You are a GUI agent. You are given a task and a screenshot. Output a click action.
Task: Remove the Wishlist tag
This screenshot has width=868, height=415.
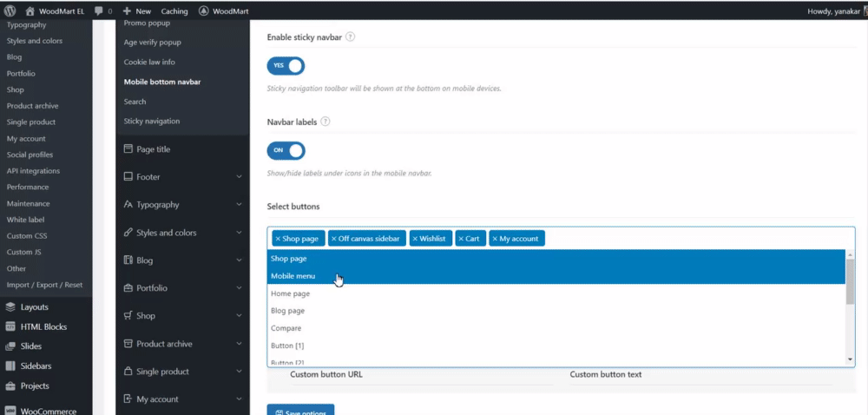point(415,239)
